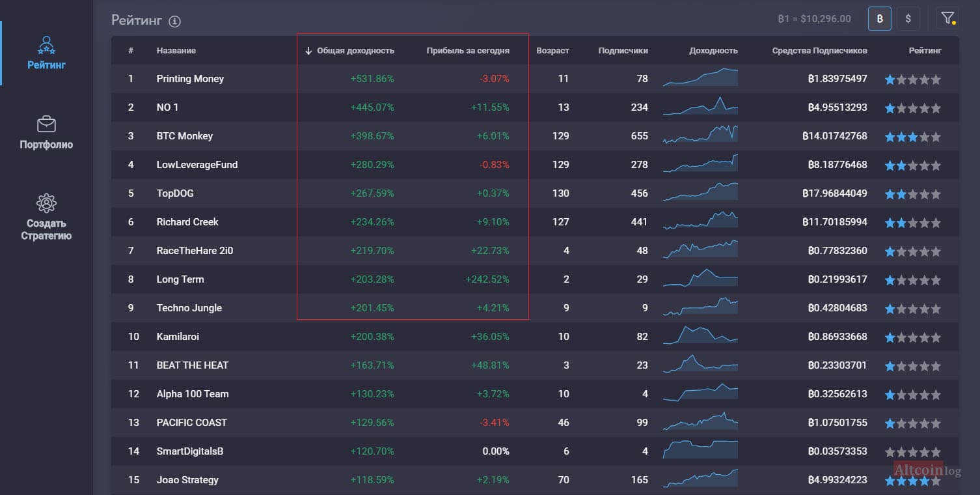The image size is (980, 495).
Task: Click star rating of Joao Strategy
Action: click(913, 481)
